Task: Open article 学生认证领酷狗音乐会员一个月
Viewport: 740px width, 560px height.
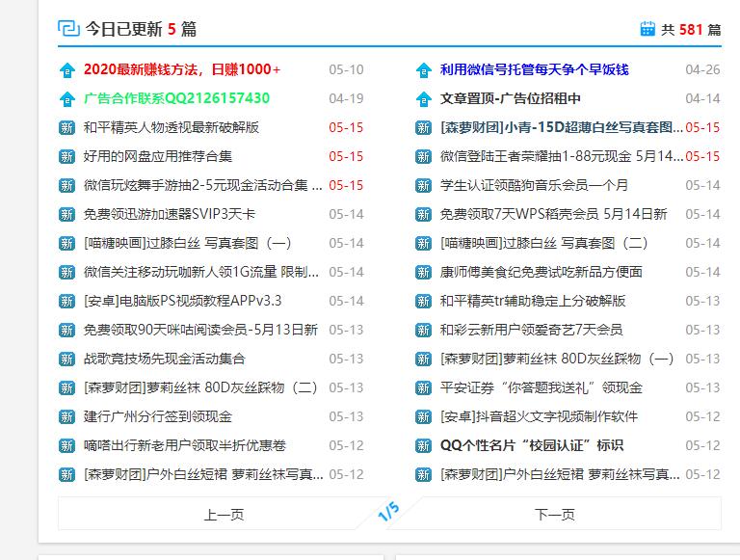Action: point(534,185)
